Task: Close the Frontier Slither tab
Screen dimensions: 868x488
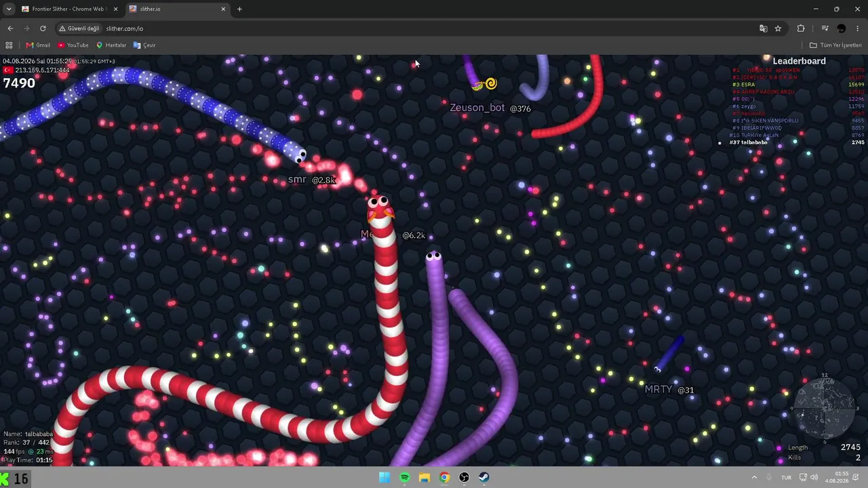Action: click(x=115, y=9)
